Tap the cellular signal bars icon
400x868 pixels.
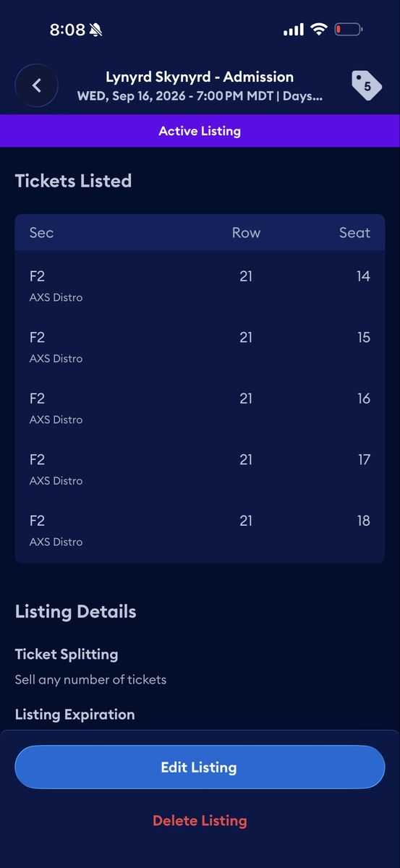[294, 30]
